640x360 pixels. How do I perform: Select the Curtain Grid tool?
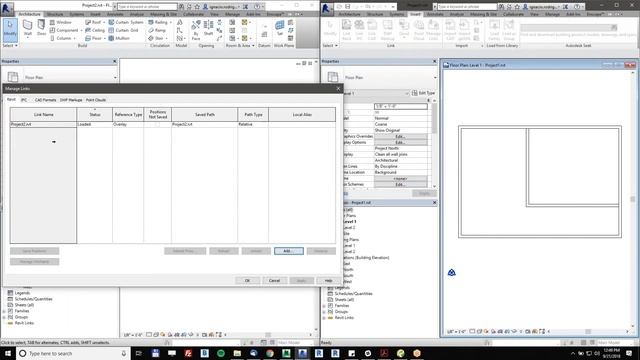point(123,30)
